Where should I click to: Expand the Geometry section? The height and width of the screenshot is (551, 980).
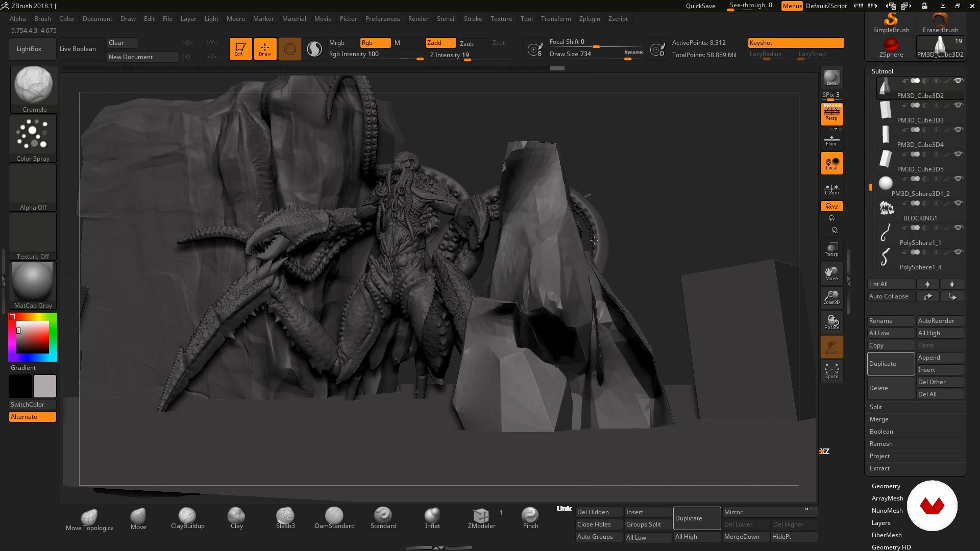point(886,486)
